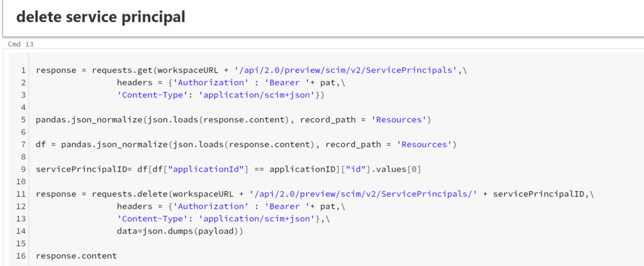Click line number 1 in the gutter

tap(23, 70)
